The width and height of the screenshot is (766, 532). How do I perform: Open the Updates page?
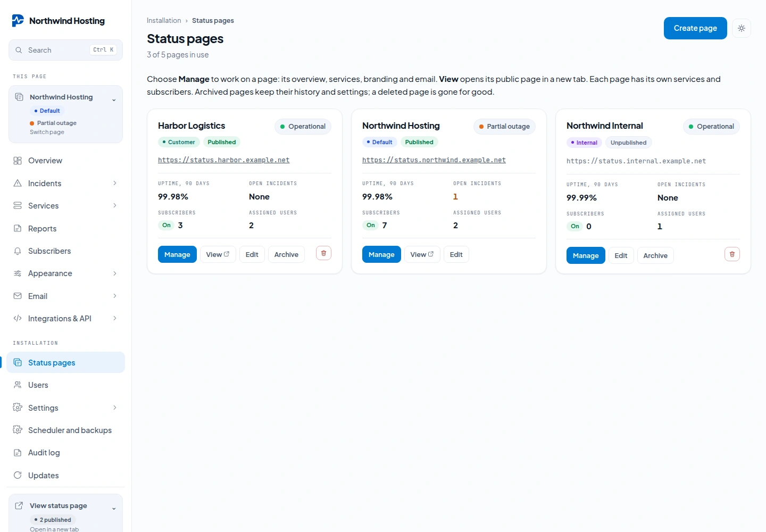point(65,476)
